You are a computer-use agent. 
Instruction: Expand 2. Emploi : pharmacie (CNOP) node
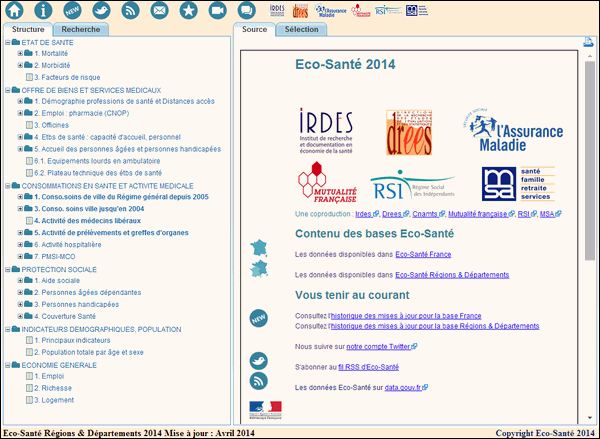pos(20,113)
